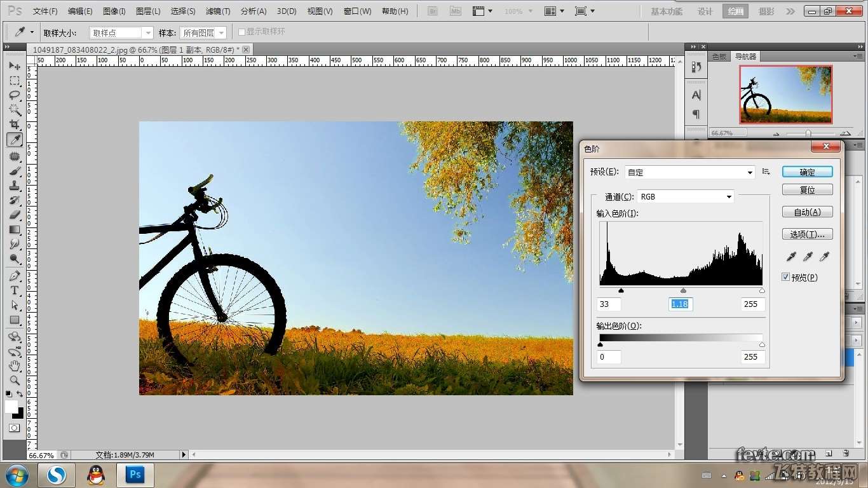868x488 pixels.
Task: Click the Navigator image thumbnail
Action: (x=786, y=94)
